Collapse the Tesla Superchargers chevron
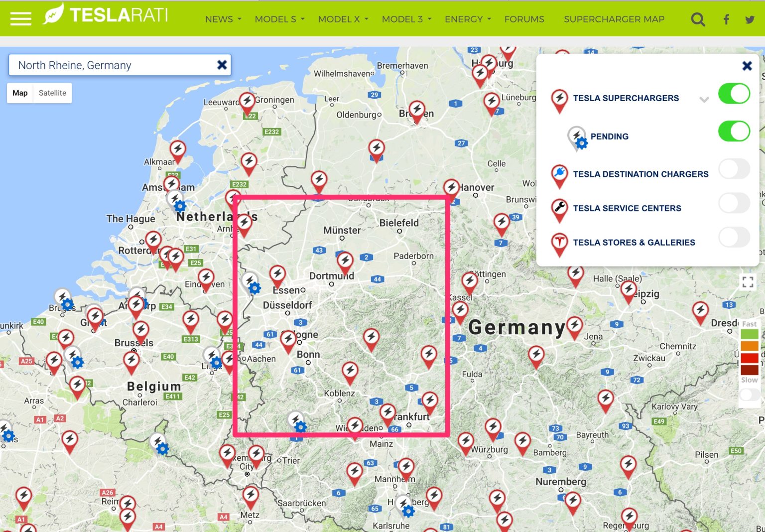 (704, 99)
